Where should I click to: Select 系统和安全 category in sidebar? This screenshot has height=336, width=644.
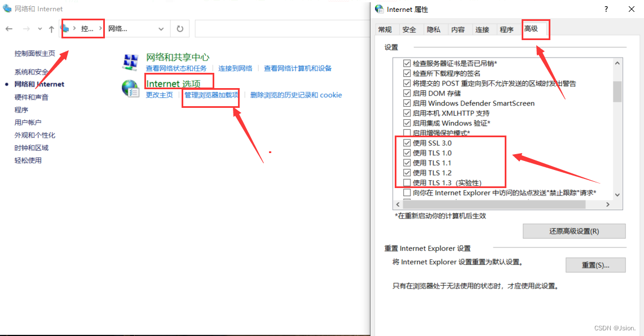click(31, 72)
